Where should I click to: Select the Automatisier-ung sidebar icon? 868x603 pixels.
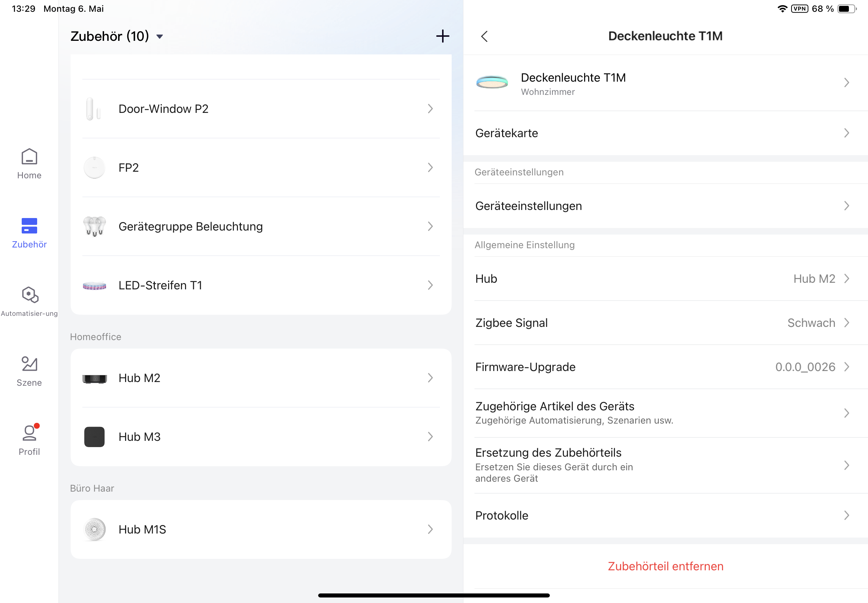pyautogui.click(x=29, y=301)
